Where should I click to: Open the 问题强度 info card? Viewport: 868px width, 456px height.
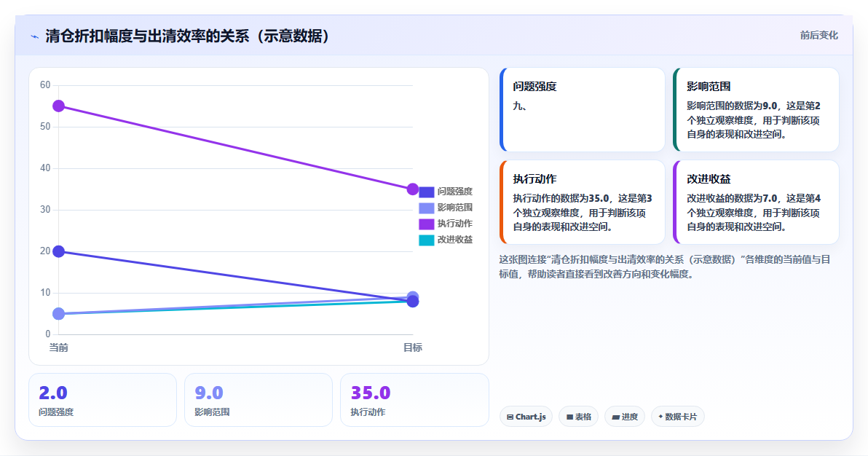click(x=583, y=110)
